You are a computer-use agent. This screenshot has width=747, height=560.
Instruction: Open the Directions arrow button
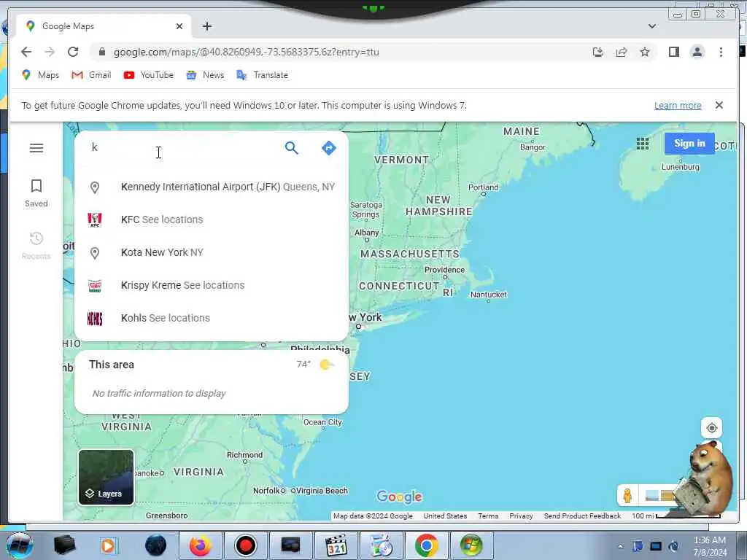point(329,148)
